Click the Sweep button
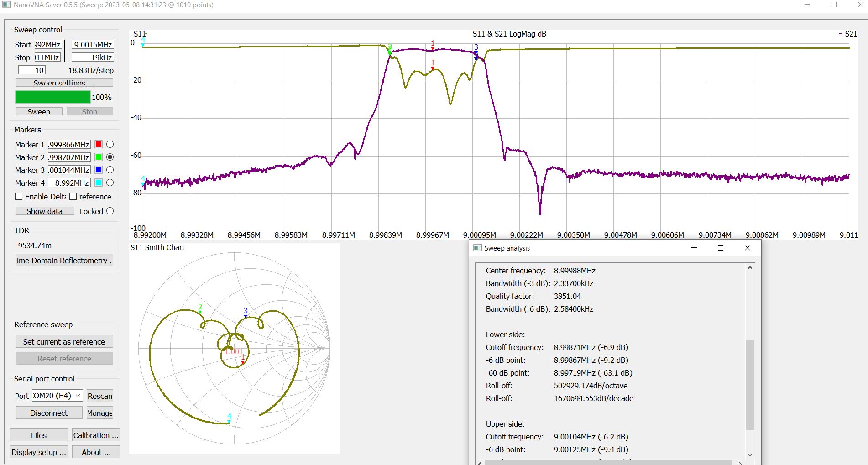Screen dimensions: 868x465 [39, 111]
